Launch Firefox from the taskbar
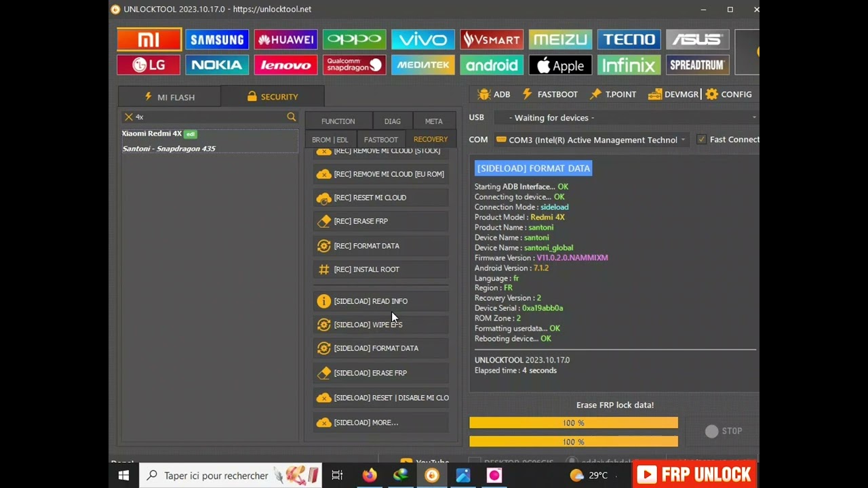868x488 pixels. 369,475
